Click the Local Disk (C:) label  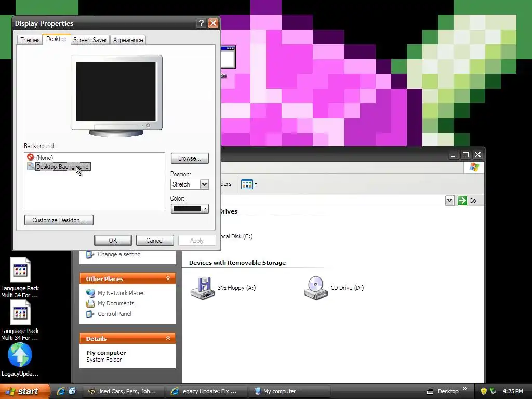pos(236,236)
